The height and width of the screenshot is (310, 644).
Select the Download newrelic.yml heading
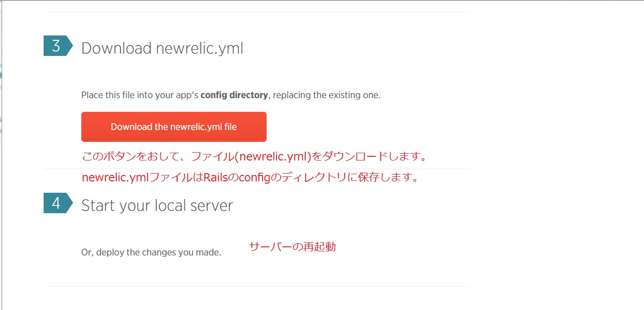(162, 48)
